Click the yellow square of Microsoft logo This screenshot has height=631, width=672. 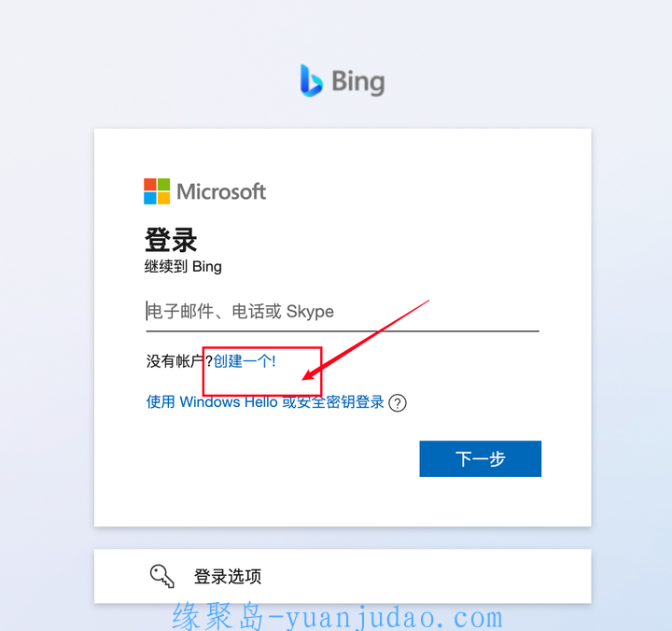click(x=163, y=198)
